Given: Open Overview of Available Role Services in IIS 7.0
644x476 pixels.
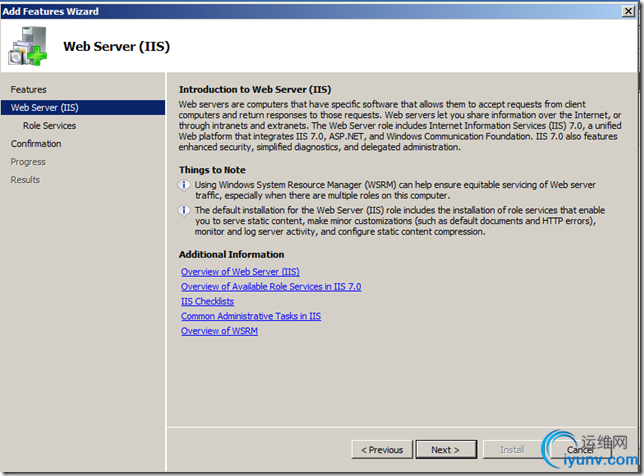Looking at the screenshot, I should 271,287.
